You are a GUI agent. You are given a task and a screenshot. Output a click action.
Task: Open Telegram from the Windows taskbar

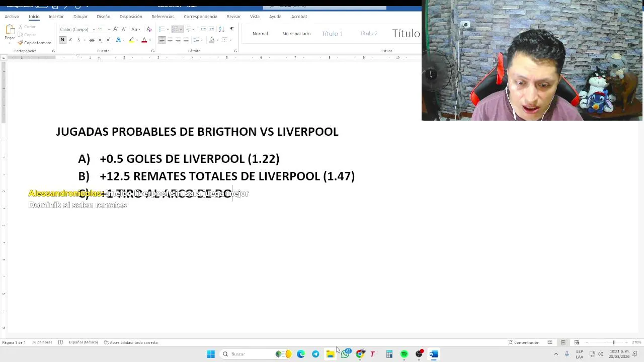pos(315,354)
